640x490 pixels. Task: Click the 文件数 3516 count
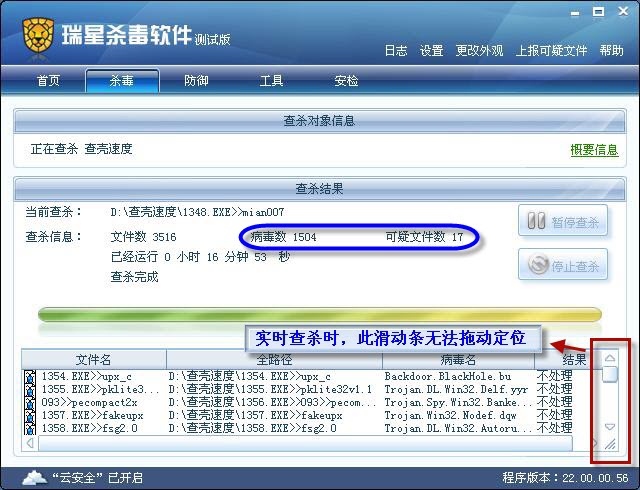143,237
